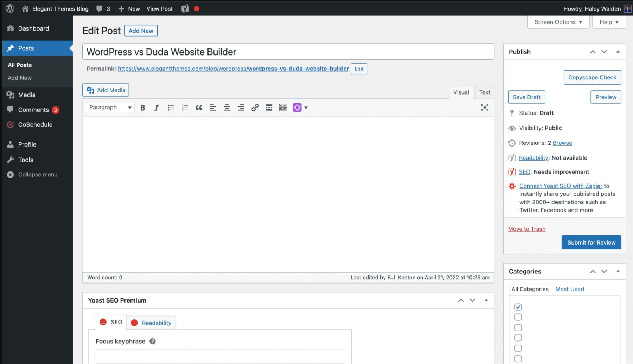The height and width of the screenshot is (364, 633).
Task: Click the purple Divi icon in toolbar
Action: click(297, 108)
